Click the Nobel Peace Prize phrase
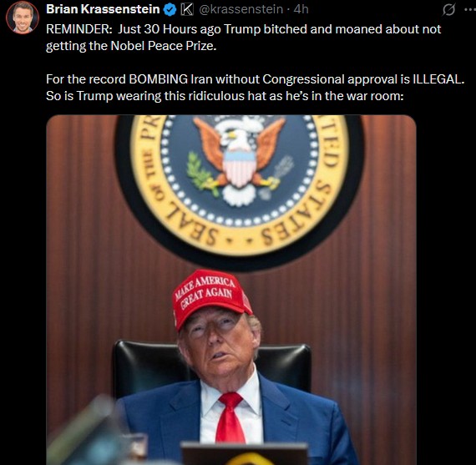 click(x=164, y=46)
